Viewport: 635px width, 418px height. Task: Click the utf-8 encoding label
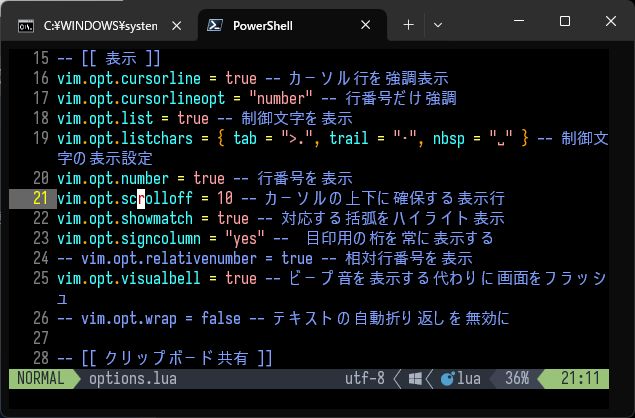point(365,379)
